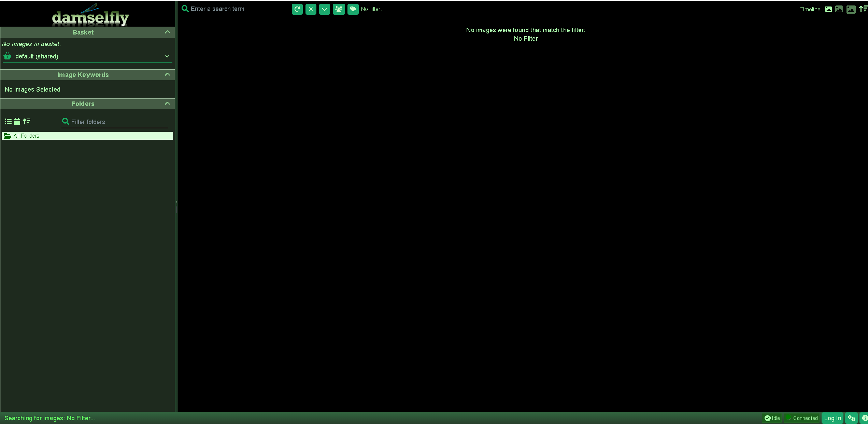Click the image sort direction icon
The width and height of the screenshot is (868, 424).
click(x=863, y=9)
